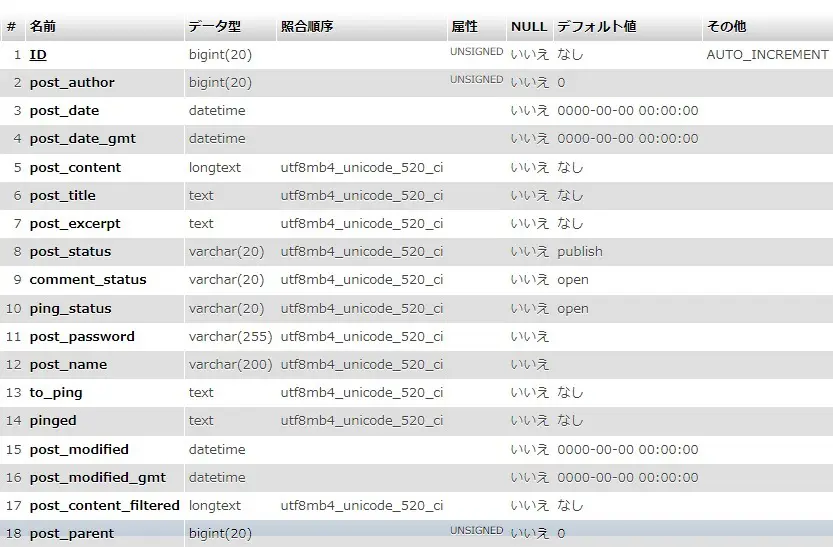Click the longtext type of post_content
Viewport: 833px width, 547px height.
[215, 168]
